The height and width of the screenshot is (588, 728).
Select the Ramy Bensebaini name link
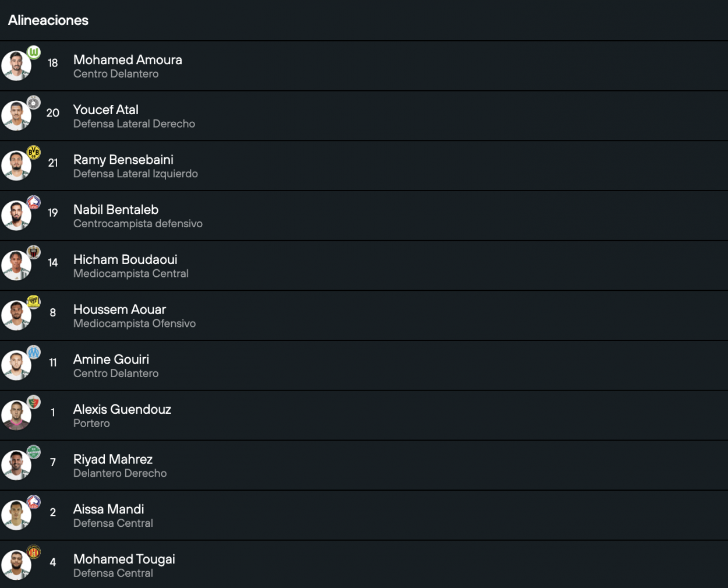123,160
